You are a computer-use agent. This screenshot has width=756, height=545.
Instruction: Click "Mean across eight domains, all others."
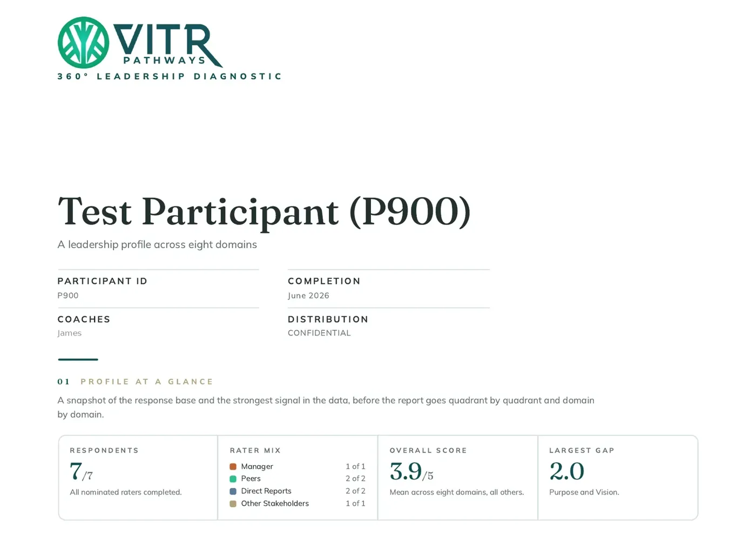click(457, 492)
